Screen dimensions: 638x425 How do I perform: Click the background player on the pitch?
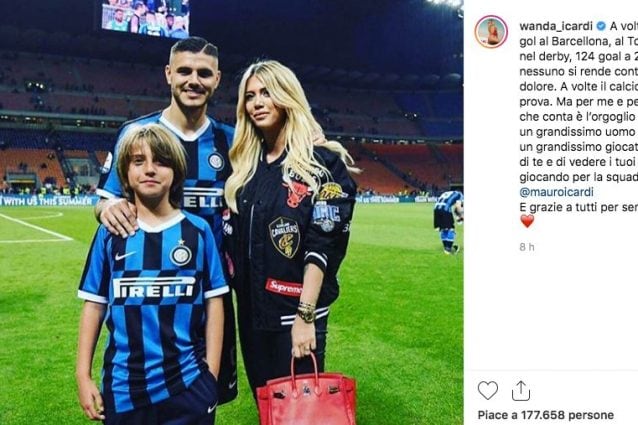click(x=448, y=222)
